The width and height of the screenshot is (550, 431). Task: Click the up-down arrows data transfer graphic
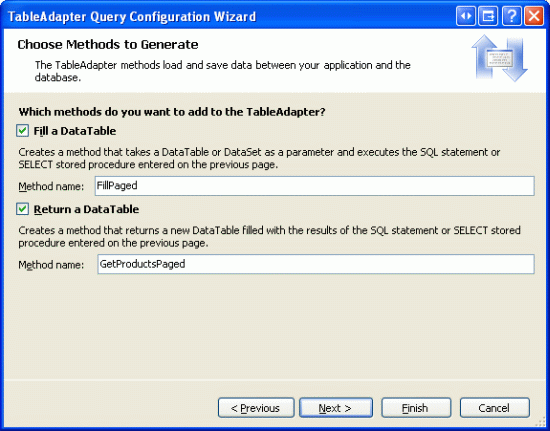click(x=499, y=58)
